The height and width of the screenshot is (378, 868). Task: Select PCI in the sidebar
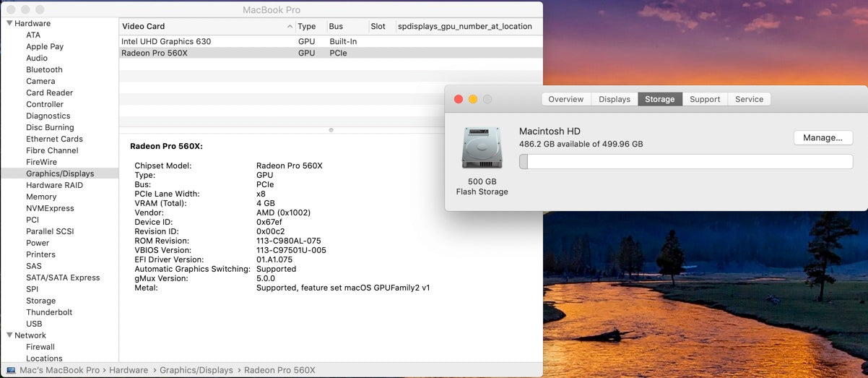[32, 220]
